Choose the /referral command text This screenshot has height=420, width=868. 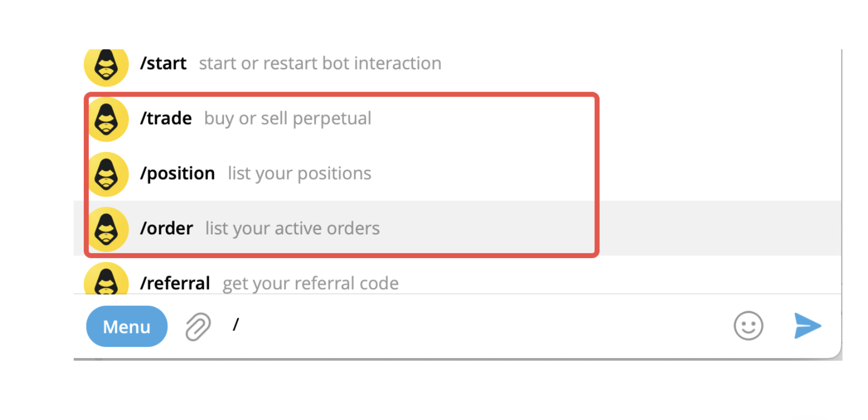tap(175, 284)
